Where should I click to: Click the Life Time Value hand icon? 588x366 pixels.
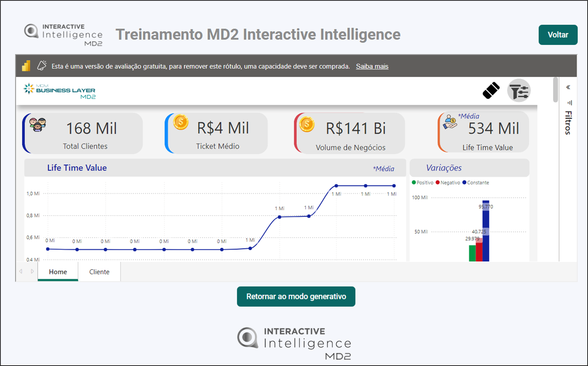tap(450, 122)
